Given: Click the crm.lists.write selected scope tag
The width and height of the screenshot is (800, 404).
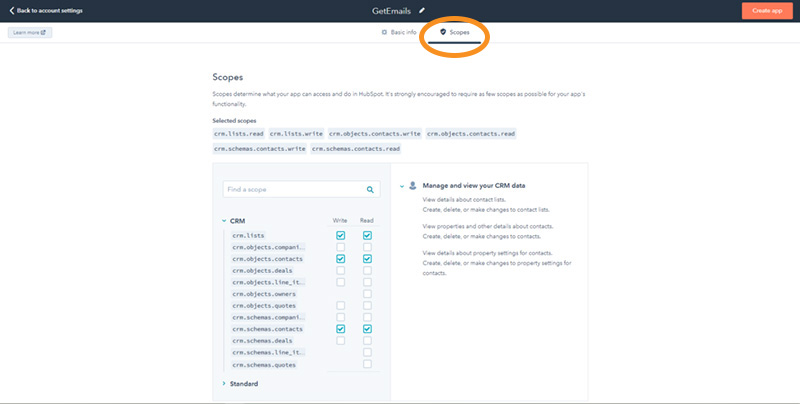Looking at the screenshot, I should pyautogui.click(x=296, y=134).
